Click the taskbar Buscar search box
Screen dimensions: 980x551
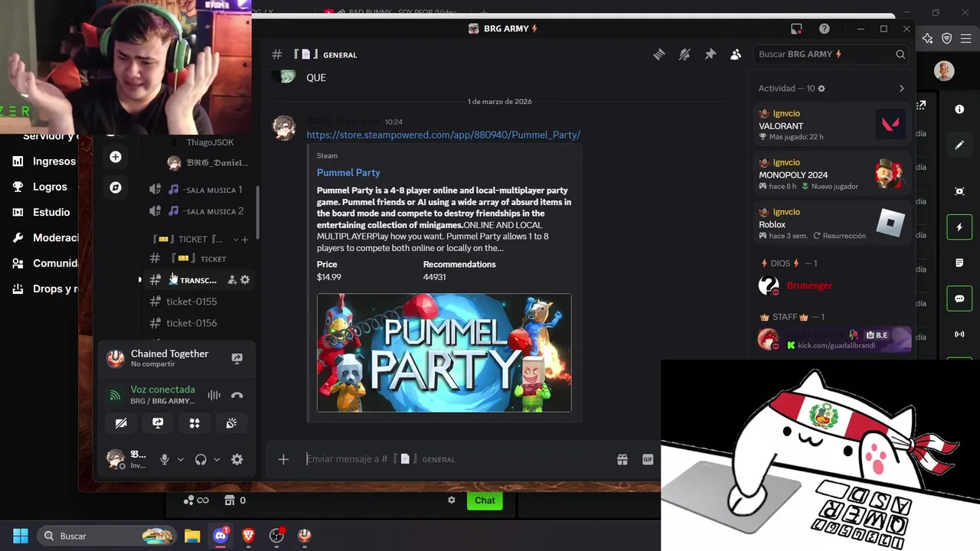pyautogui.click(x=107, y=536)
